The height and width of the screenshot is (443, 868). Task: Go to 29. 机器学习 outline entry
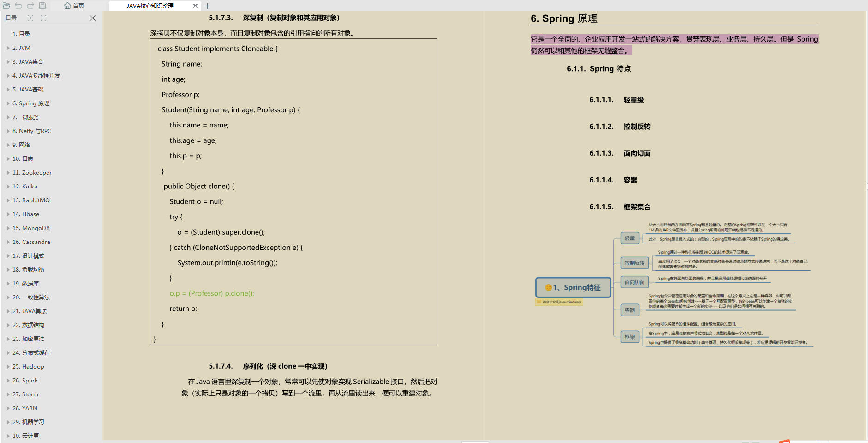(x=28, y=422)
